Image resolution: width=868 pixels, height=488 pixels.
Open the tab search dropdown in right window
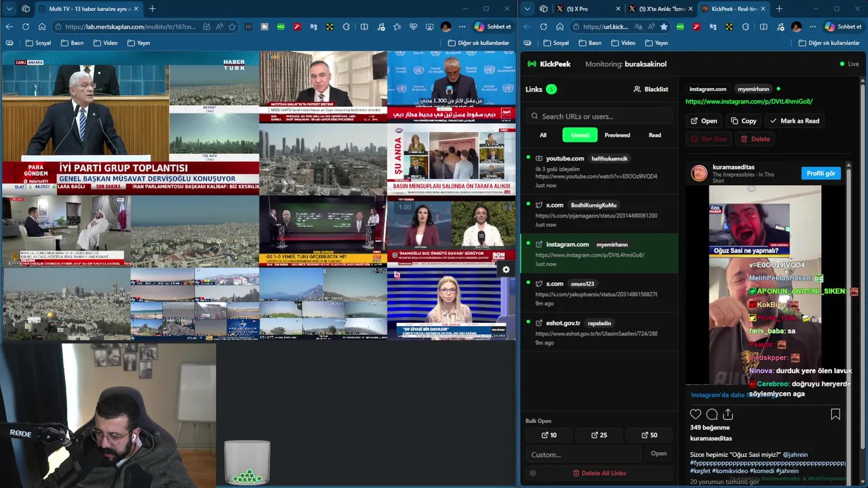[527, 9]
